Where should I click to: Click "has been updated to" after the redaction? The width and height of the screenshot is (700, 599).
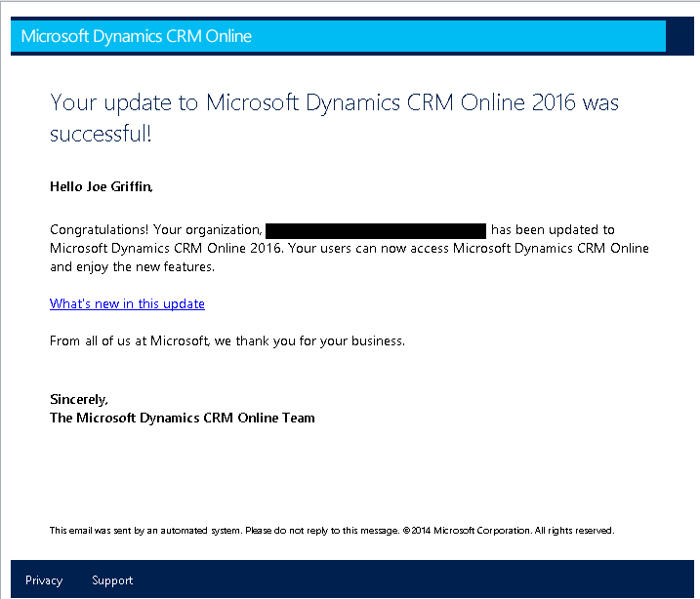point(553,230)
